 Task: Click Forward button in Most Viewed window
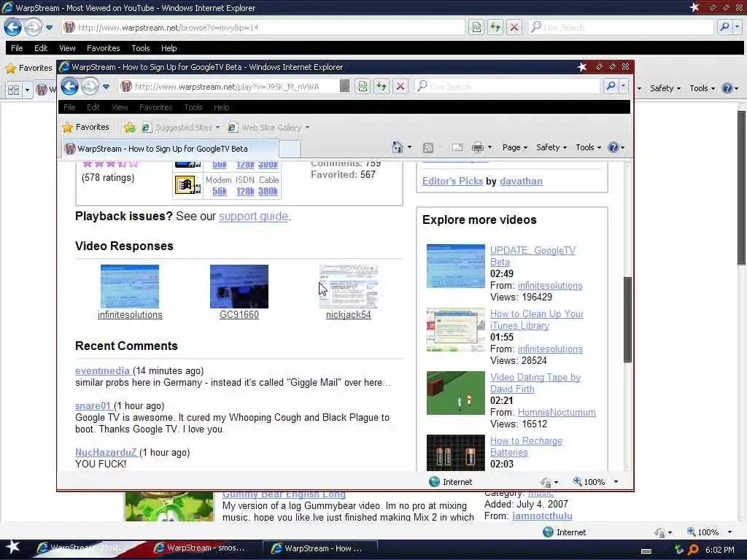(32, 27)
